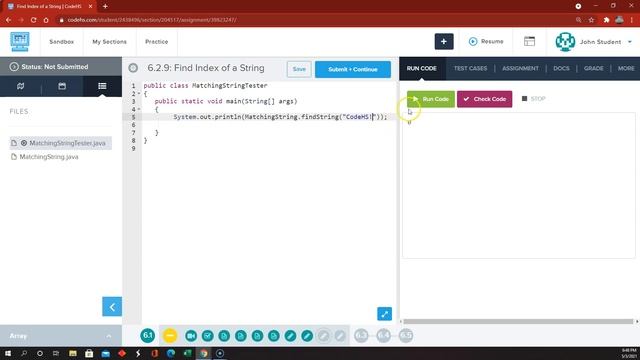Click the CodeHS logo icon
This screenshot has height=360, width=640.
pos(20,42)
